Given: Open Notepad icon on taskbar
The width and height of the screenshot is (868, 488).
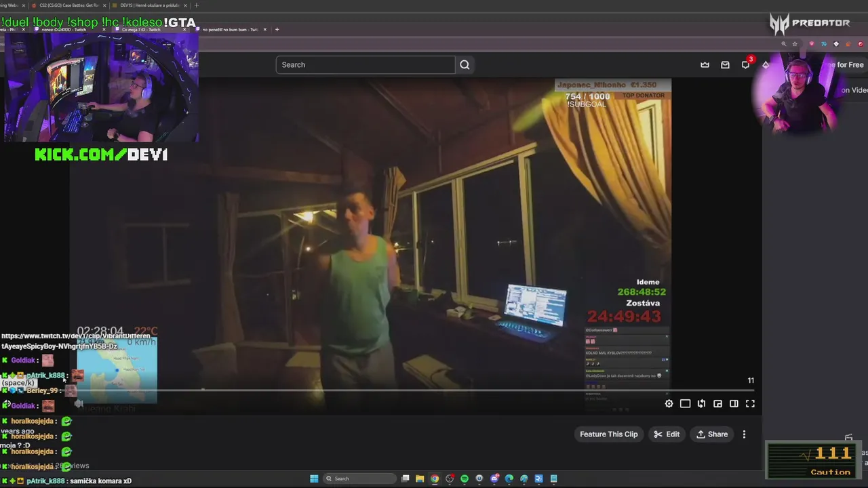Looking at the screenshot, I should click(x=554, y=479).
